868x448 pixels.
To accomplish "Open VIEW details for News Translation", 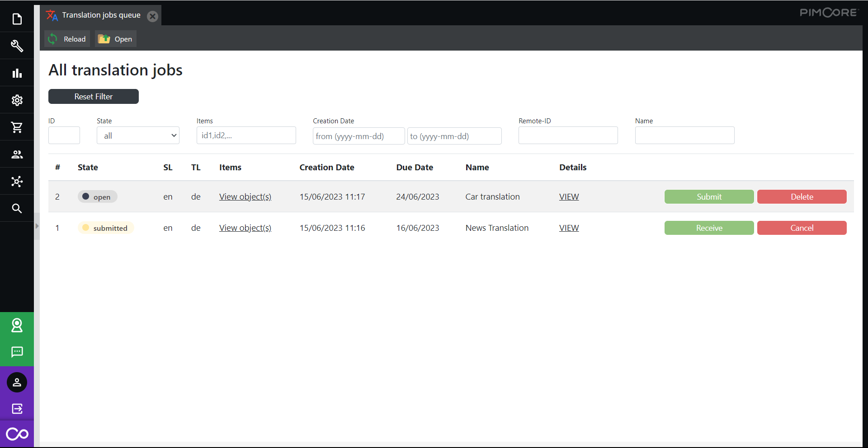I will (x=569, y=228).
